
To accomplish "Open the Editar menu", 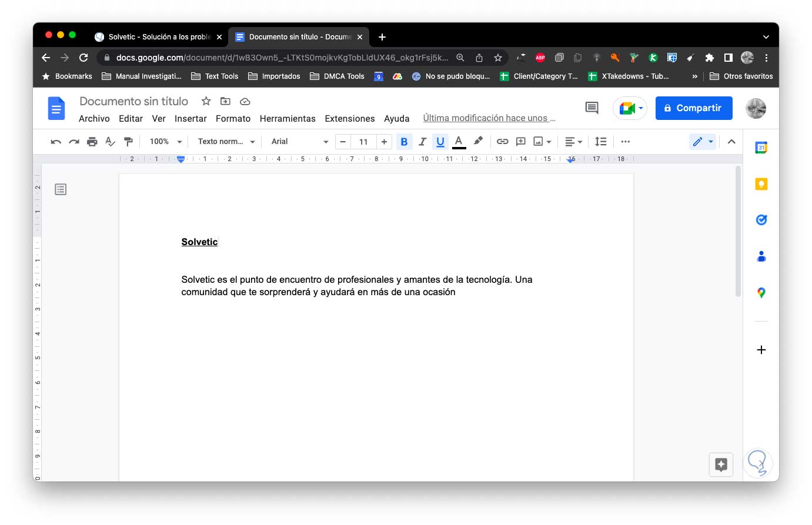I will [131, 119].
